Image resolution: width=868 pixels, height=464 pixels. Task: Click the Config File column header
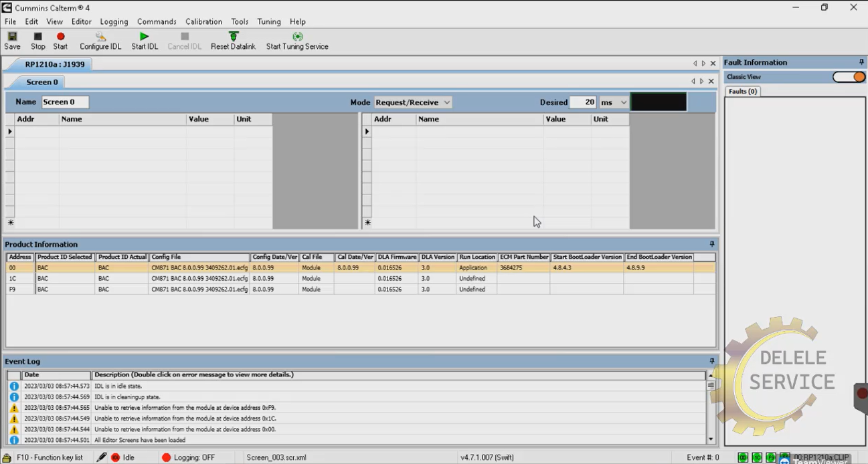coord(199,257)
